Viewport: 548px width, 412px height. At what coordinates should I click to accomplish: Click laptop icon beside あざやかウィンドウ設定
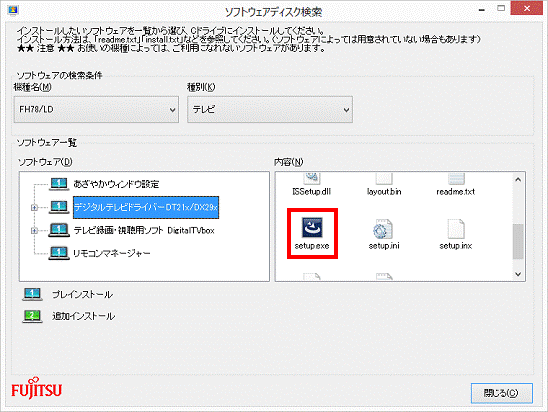click(x=59, y=184)
